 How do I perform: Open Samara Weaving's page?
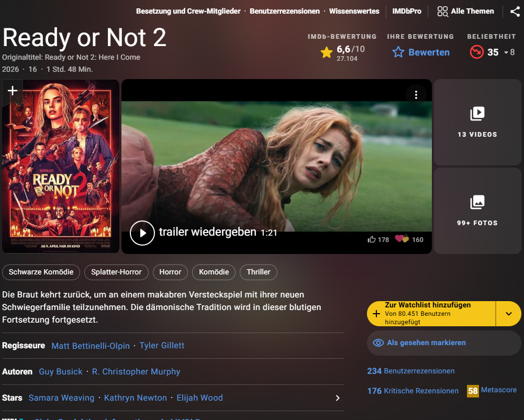coord(61,398)
